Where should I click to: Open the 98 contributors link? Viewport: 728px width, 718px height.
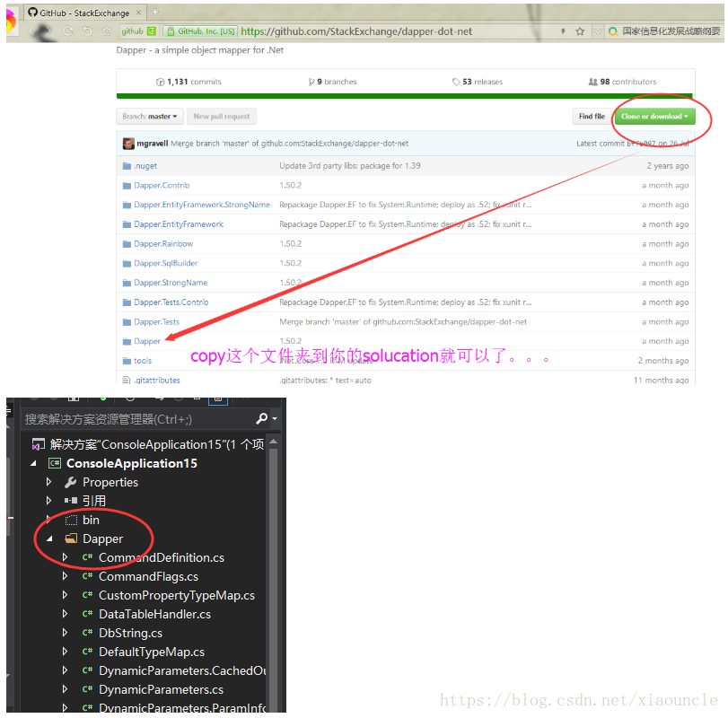tap(622, 82)
